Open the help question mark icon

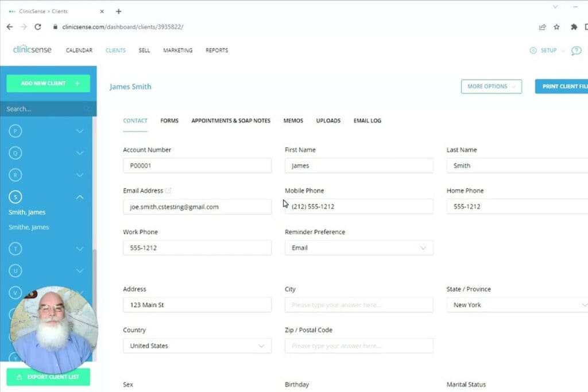pyautogui.click(x=577, y=51)
